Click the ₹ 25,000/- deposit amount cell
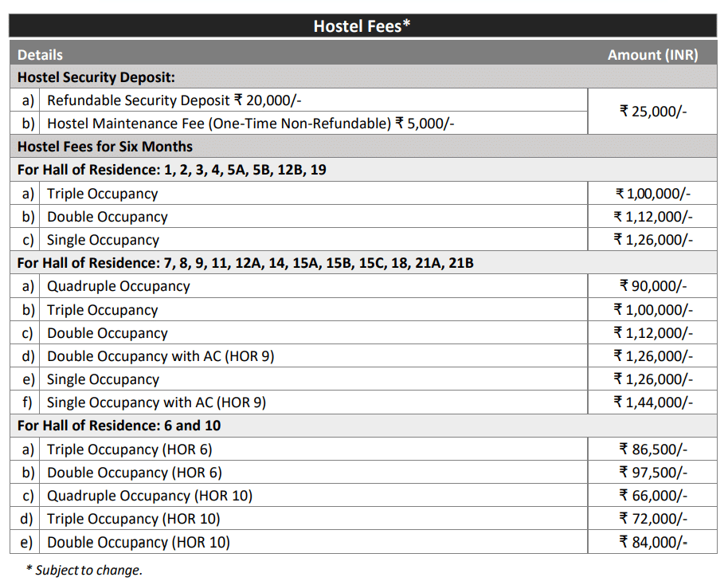Screen dimensions: 728x581 pyautogui.click(x=655, y=112)
